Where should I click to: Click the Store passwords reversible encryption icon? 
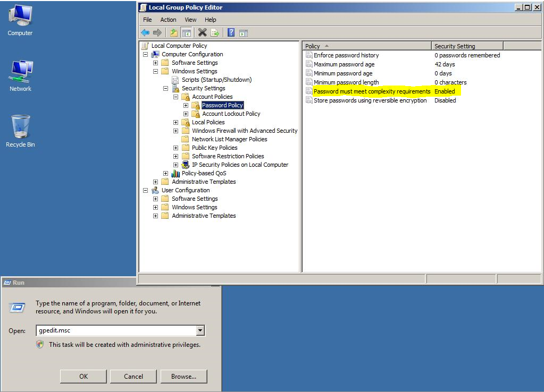pyautogui.click(x=309, y=100)
